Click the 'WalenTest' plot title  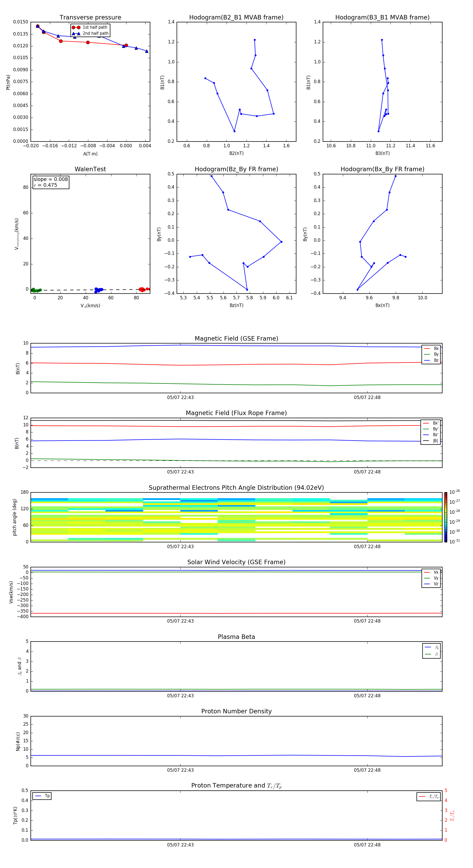[x=90, y=169]
